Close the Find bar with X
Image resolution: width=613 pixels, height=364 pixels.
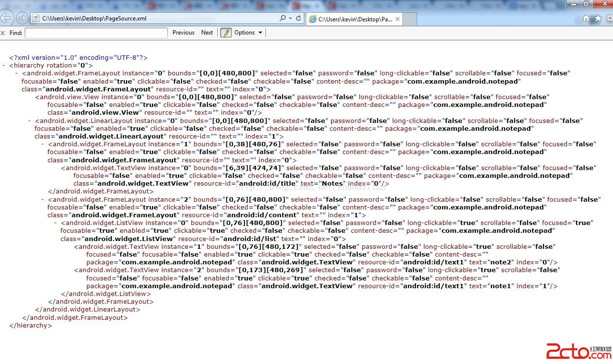[x=3, y=33]
